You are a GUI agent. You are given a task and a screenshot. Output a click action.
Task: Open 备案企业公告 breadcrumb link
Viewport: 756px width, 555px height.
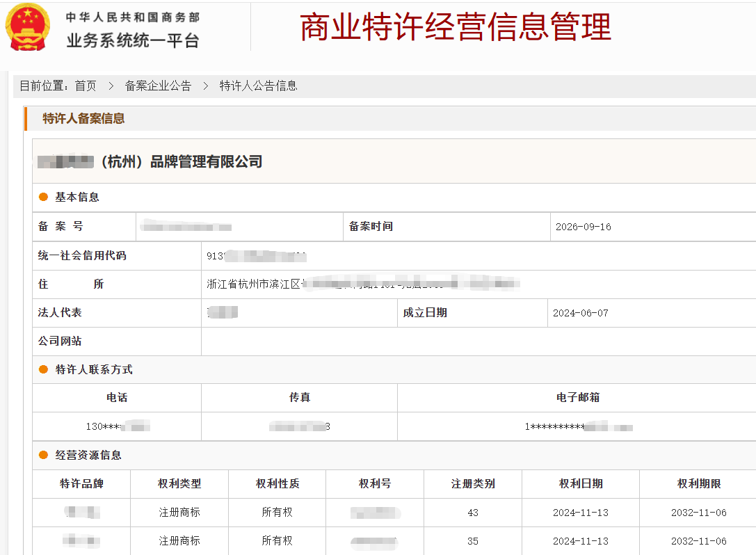coord(158,86)
